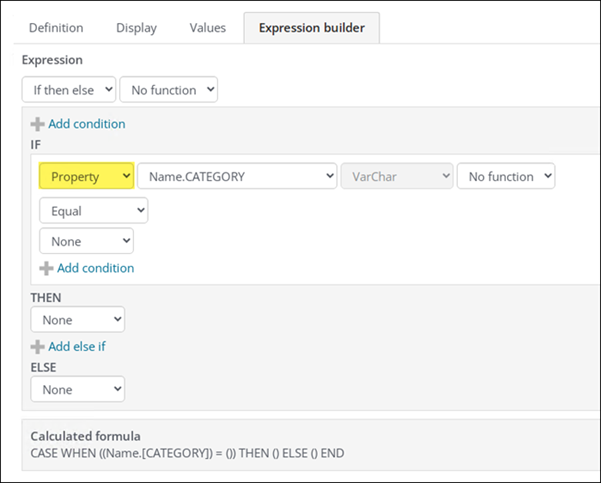Switch to the Definition tab
This screenshot has width=601, height=483.
point(55,28)
